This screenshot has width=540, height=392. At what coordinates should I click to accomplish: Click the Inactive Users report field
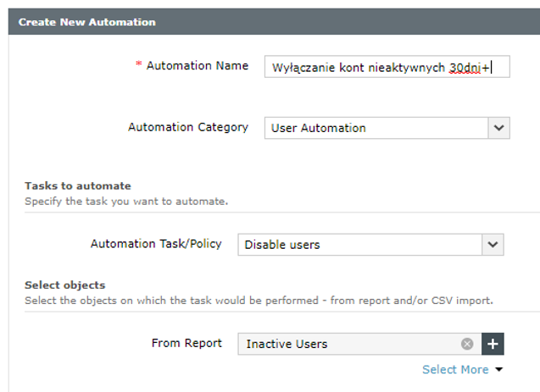tap(349, 344)
